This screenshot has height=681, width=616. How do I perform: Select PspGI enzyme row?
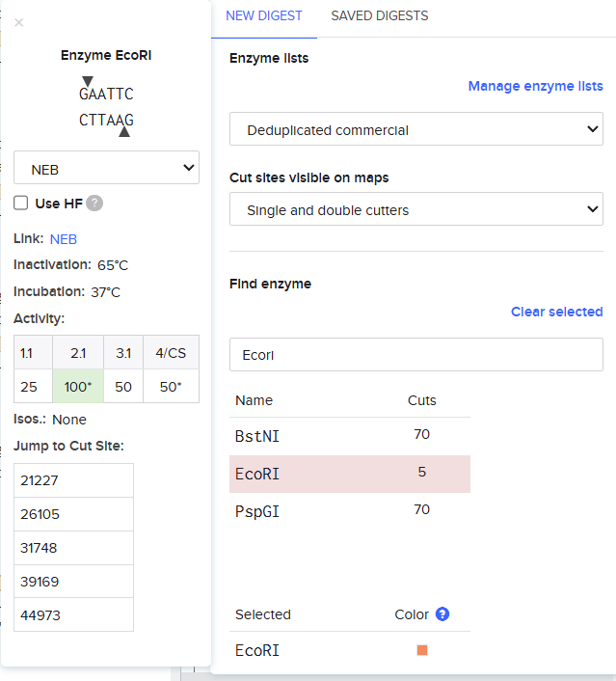(349, 510)
